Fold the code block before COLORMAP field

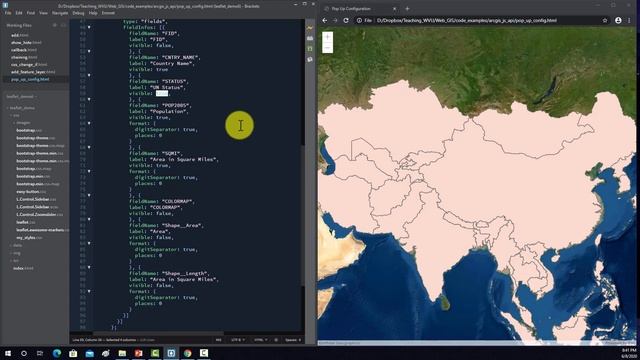click(x=89, y=196)
